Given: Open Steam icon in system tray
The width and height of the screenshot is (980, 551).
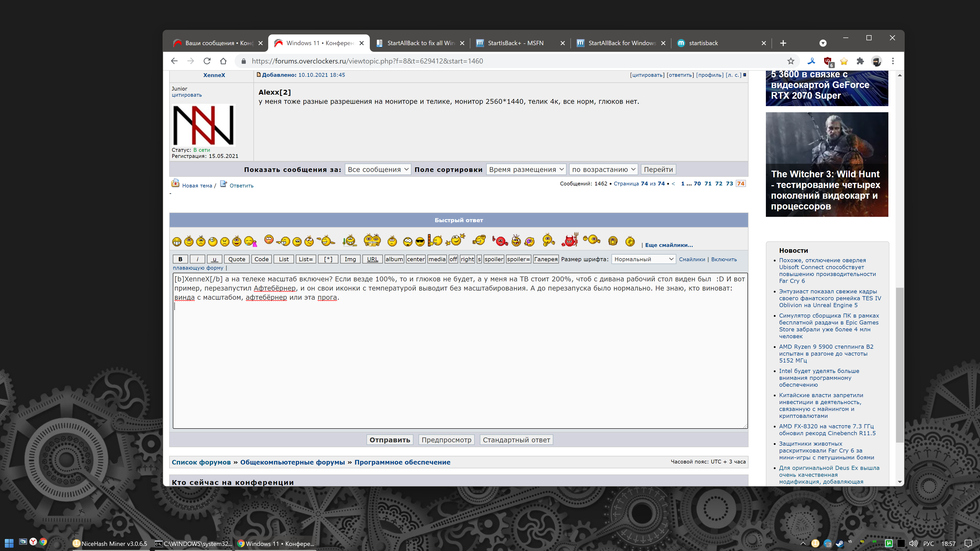Looking at the screenshot, I should point(840,543).
